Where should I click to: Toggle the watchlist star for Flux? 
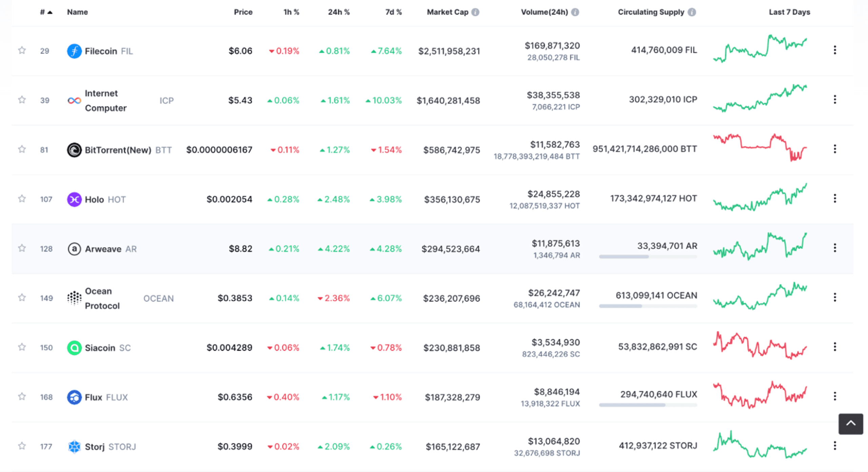coord(22,396)
